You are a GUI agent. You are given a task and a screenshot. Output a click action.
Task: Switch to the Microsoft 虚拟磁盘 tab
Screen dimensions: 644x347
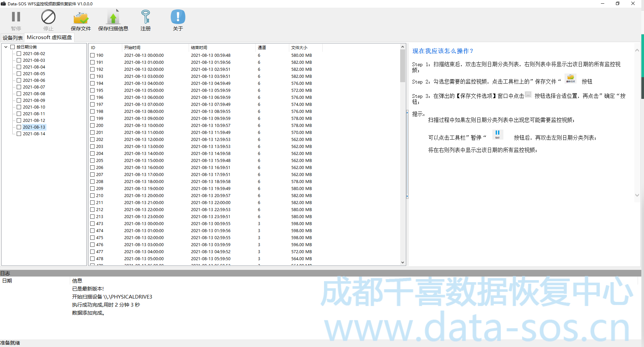coord(49,37)
